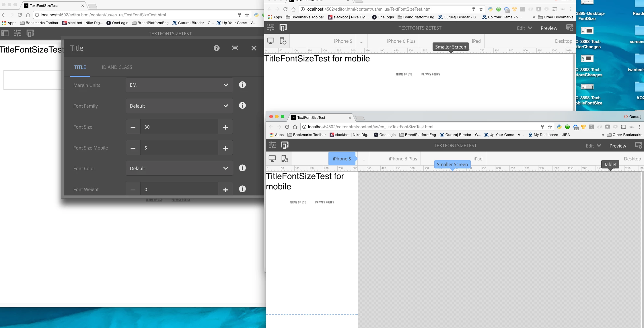Open the Margin Units dropdown
The width and height of the screenshot is (644, 328).
click(179, 85)
